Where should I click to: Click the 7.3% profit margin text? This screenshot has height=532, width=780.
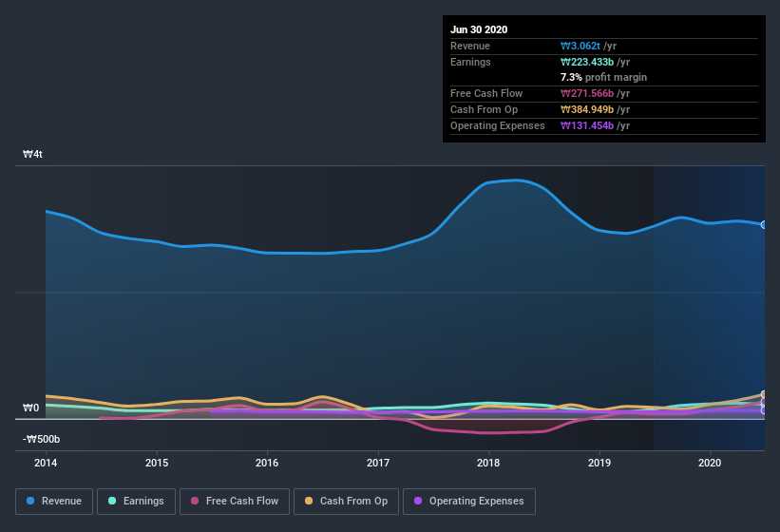[603, 77]
